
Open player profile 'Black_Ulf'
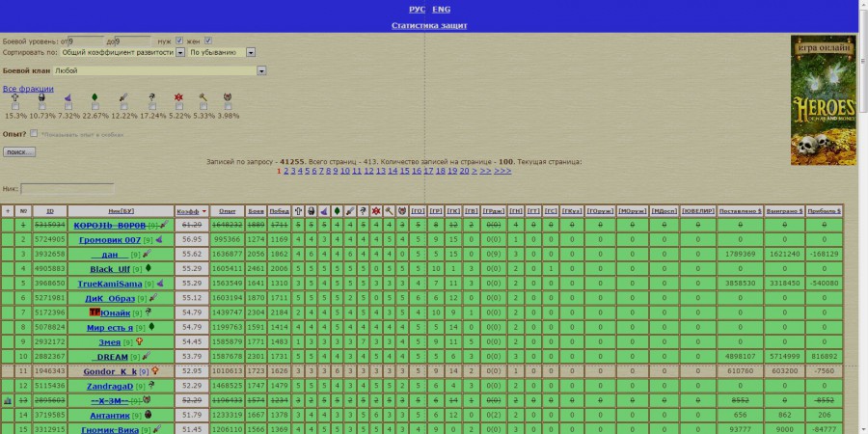(x=109, y=269)
